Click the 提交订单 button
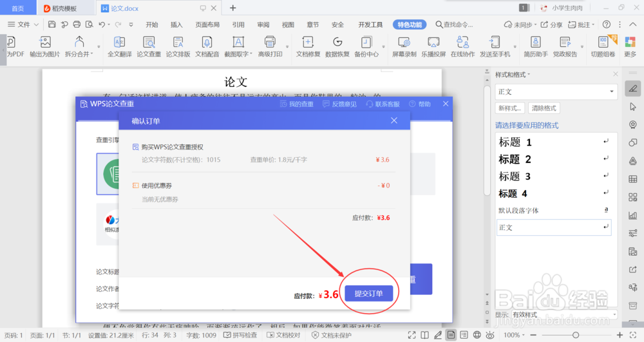 pyautogui.click(x=369, y=294)
